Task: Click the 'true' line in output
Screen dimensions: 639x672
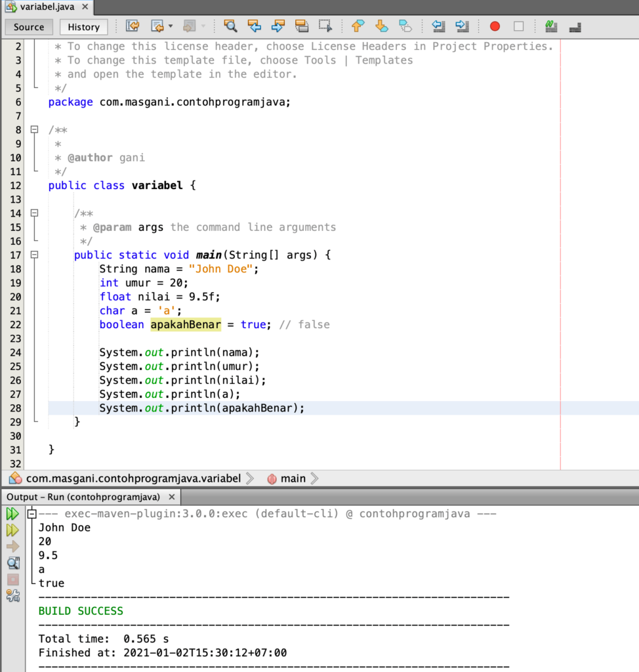Action: click(x=51, y=583)
